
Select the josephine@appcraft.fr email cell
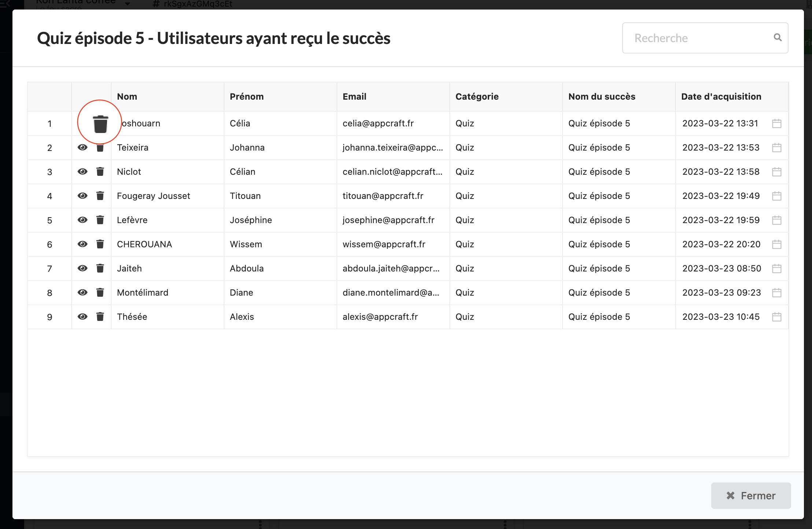(388, 220)
